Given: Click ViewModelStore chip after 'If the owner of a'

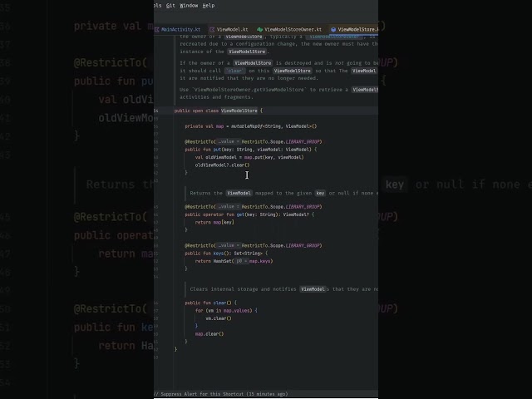Looking at the screenshot, I should pyautogui.click(x=253, y=63).
